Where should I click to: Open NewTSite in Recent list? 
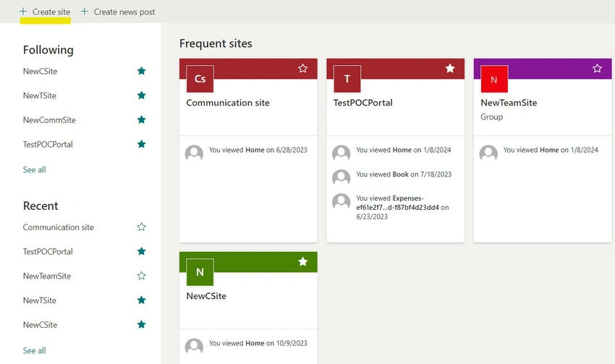click(x=40, y=300)
